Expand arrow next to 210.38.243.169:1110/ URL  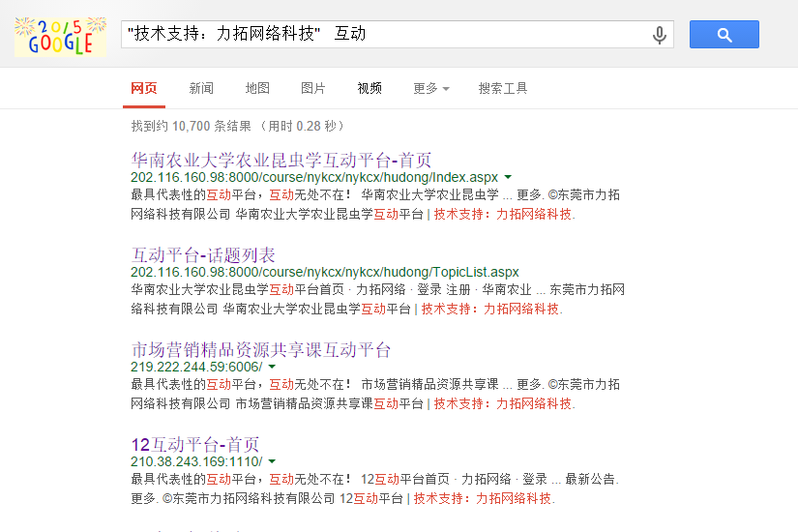(x=272, y=461)
